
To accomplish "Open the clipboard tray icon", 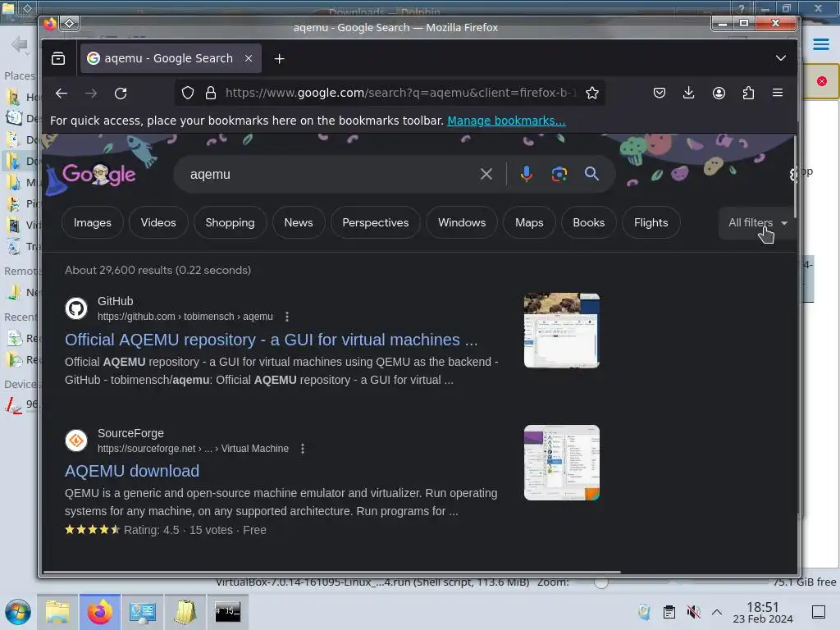I will click(x=669, y=612).
